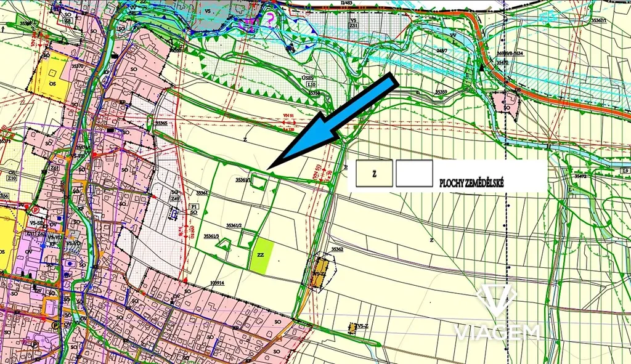Select the orange VS-Z building marker
Viewport: 631px width, 364px height.
[x=318, y=272]
